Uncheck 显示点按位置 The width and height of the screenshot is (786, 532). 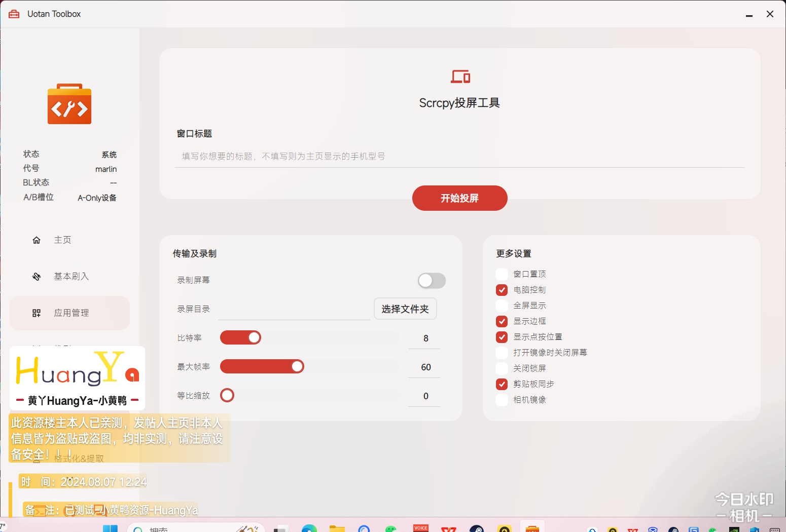tap(502, 337)
